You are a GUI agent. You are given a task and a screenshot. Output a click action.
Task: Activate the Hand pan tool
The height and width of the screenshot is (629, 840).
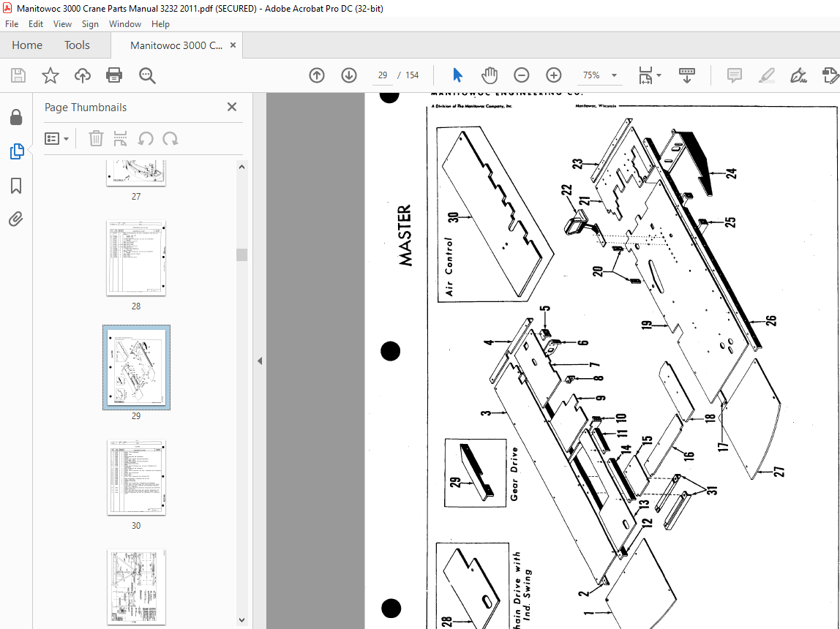point(489,75)
